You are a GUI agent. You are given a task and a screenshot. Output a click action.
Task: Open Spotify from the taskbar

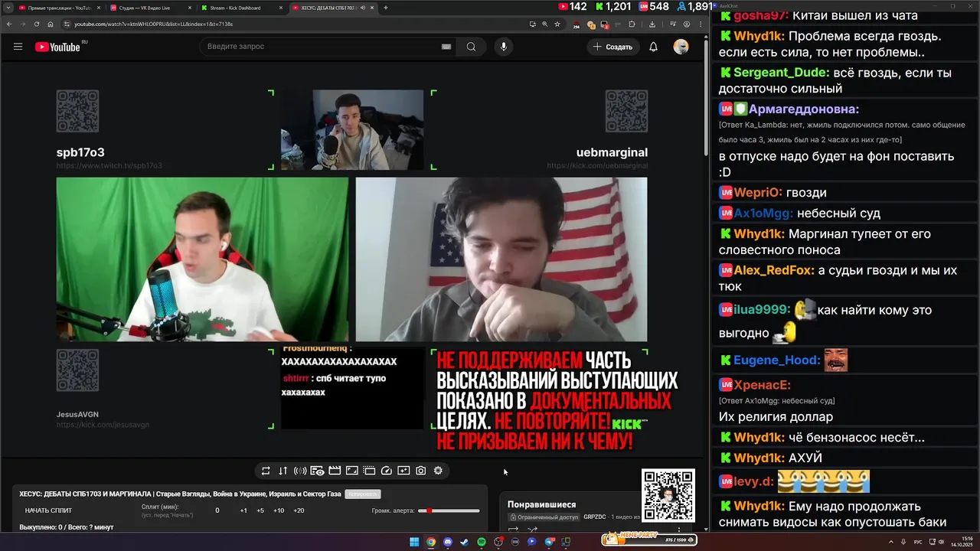click(482, 542)
